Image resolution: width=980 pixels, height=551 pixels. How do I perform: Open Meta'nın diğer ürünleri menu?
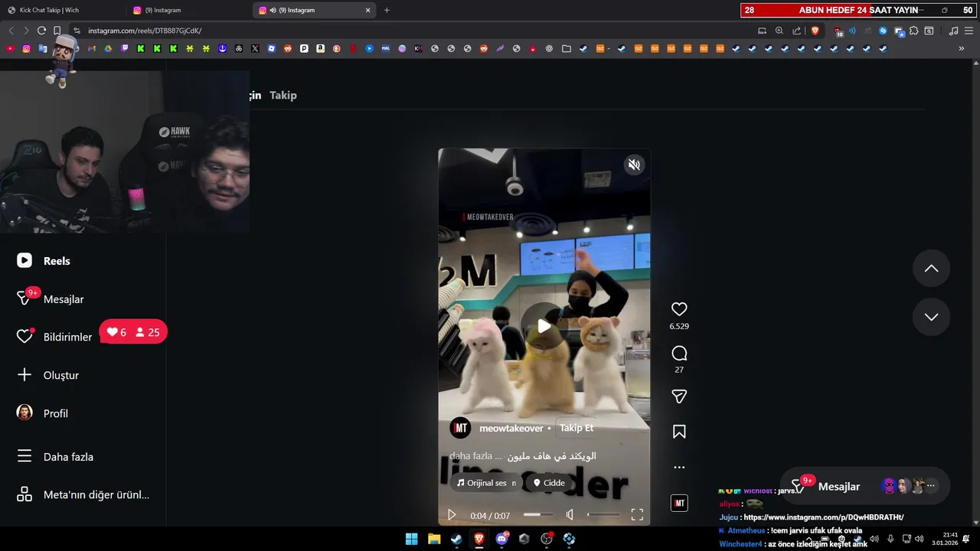83,494
